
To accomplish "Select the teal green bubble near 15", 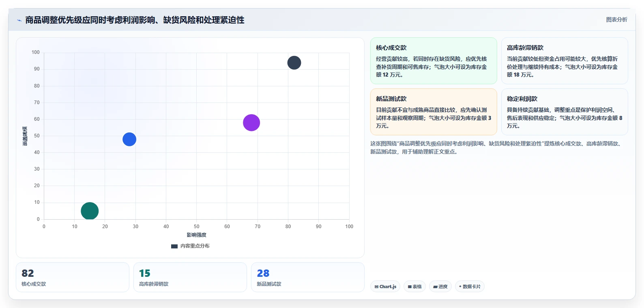I will pyautogui.click(x=90, y=211).
